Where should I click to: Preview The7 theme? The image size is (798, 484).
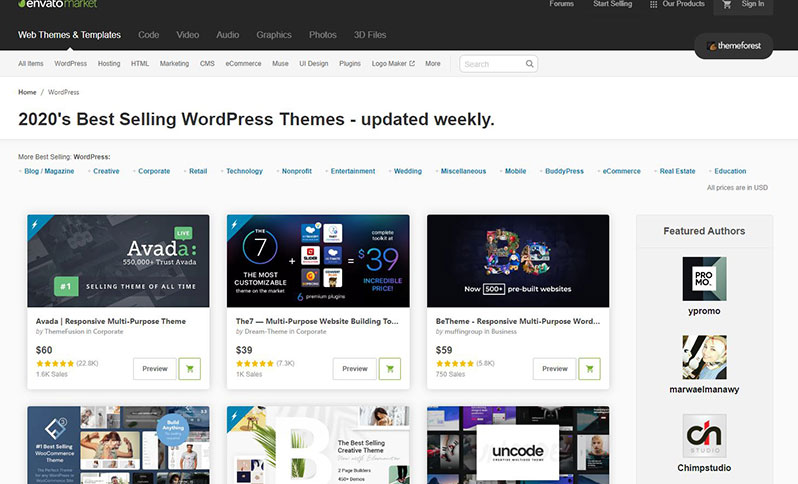pyautogui.click(x=355, y=369)
